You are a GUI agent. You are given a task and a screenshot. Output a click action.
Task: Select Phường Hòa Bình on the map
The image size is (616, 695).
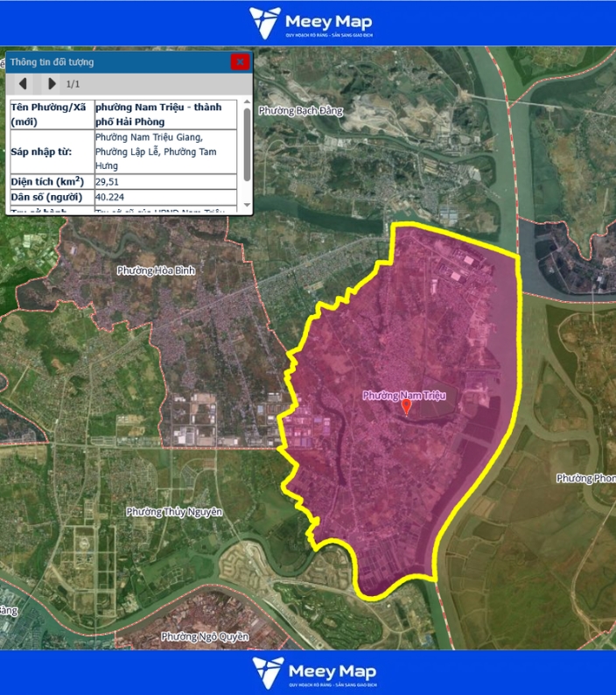[x=156, y=270]
